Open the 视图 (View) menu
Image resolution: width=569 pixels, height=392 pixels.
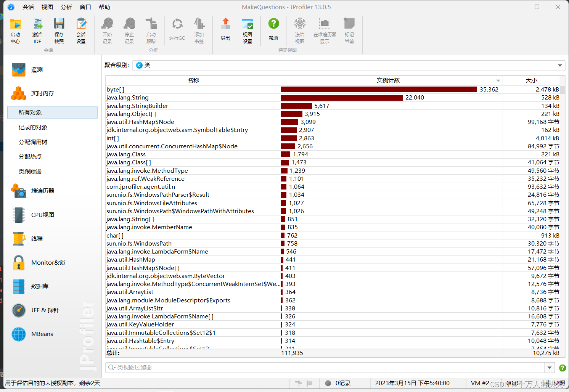click(x=47, y=7)
